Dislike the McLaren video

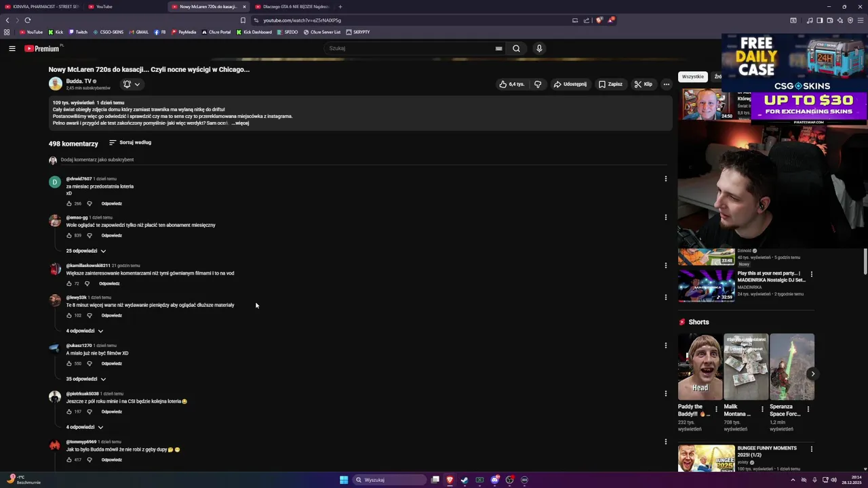click(538, 84)
